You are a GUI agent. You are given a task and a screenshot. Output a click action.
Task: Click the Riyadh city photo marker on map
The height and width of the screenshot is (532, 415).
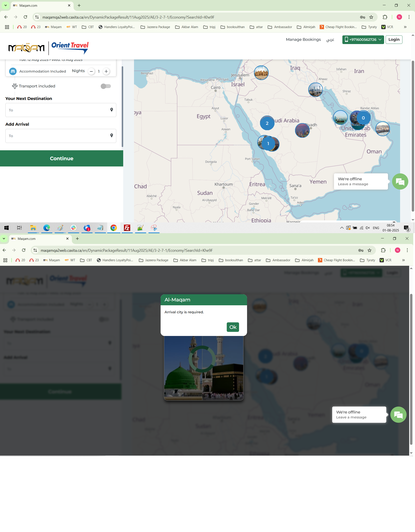302,131
